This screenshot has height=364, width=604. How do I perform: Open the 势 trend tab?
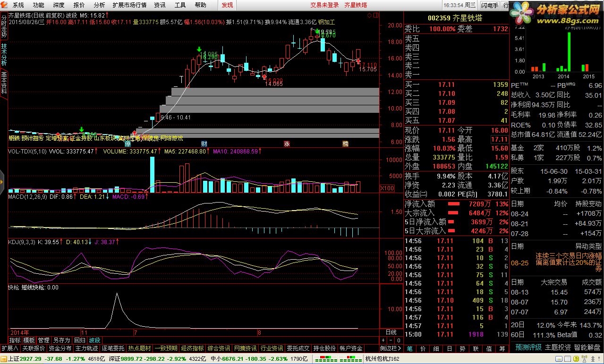462,348
